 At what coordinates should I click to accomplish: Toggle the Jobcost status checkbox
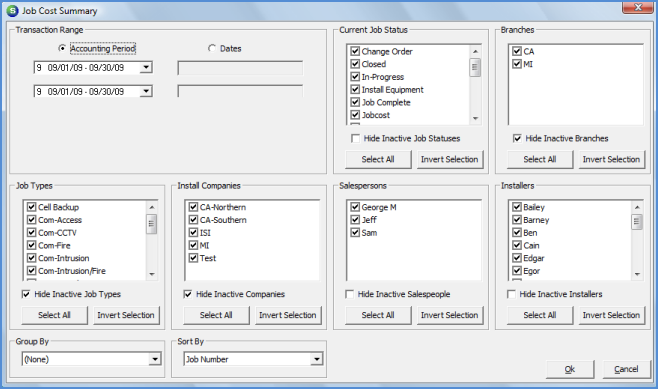click(355, 115)
